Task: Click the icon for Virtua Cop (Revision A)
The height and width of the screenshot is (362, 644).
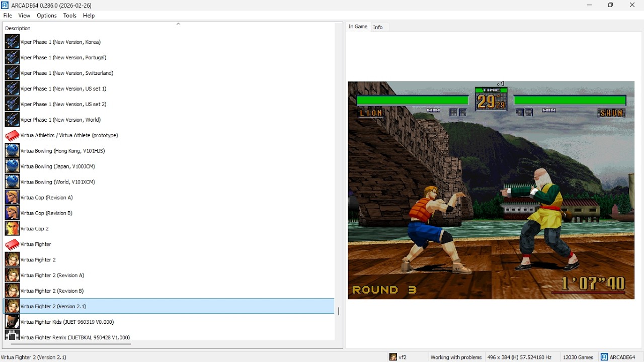Action: [x=12, y=198]
